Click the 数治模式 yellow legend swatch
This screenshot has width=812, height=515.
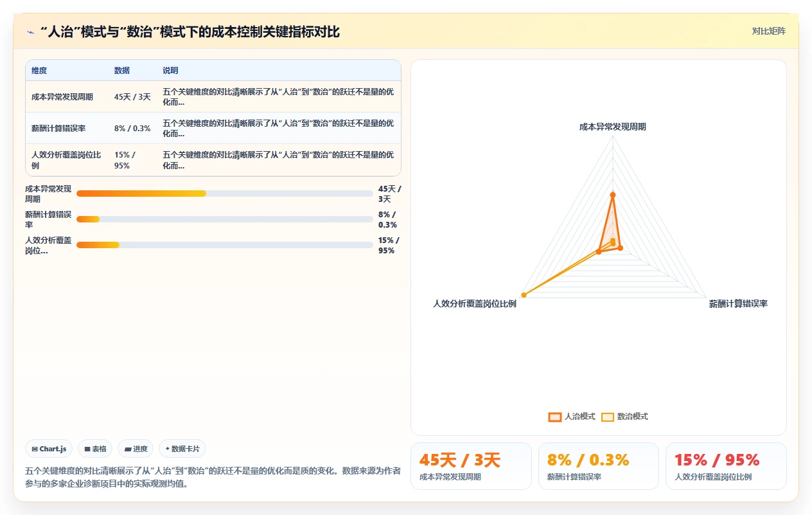click(x=608, y=417)
